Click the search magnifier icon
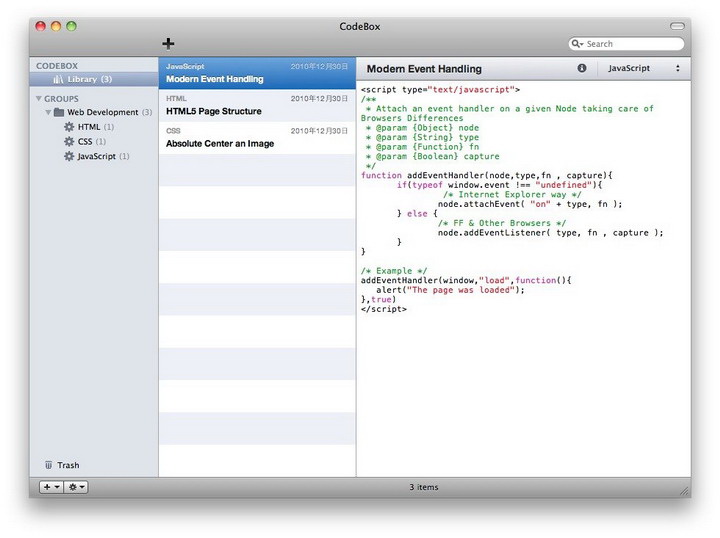 pyautogui.click(x=578, y=44)
